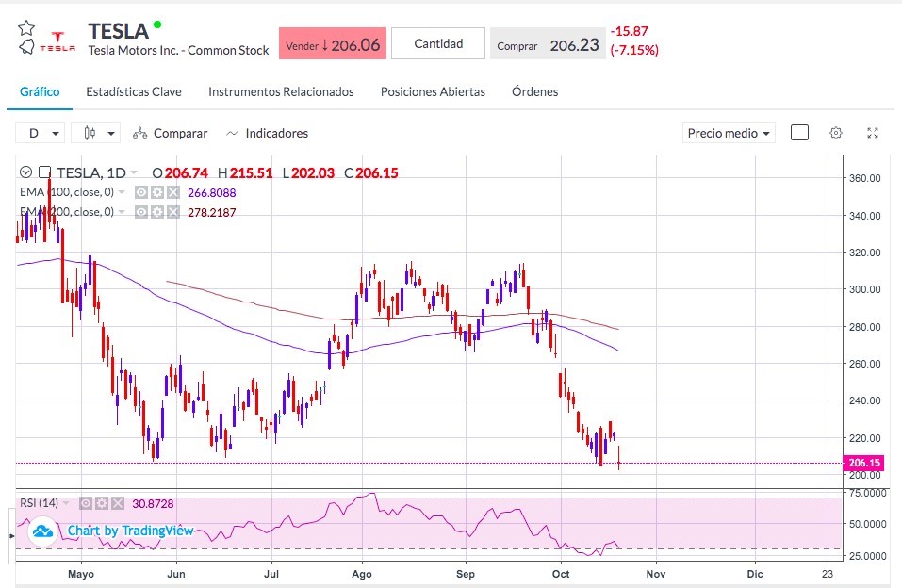This screenshot has width=902, height=588.
Task: Click the high price value H 215.51
Action: 245,173
